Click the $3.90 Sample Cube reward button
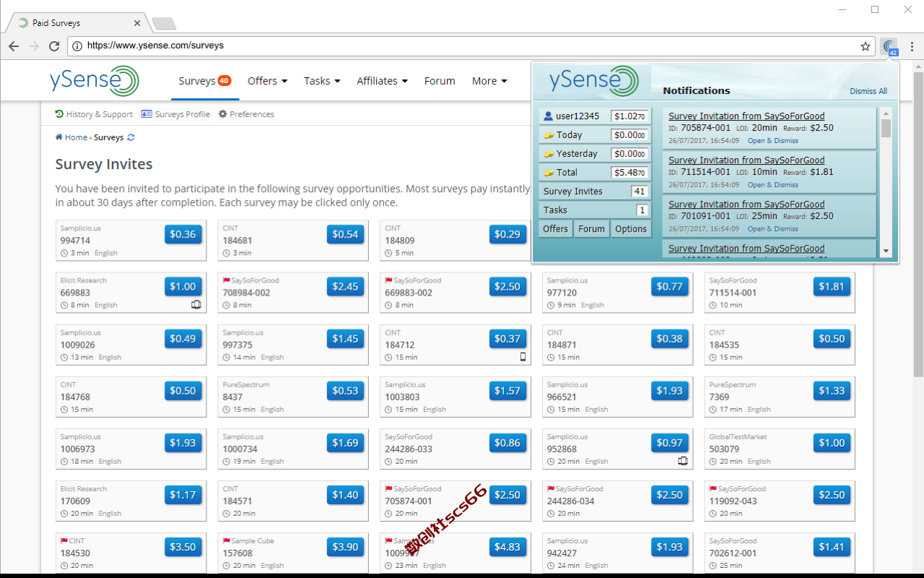The height and width of the screenshot is (578, 924). (x=345, y=547)
